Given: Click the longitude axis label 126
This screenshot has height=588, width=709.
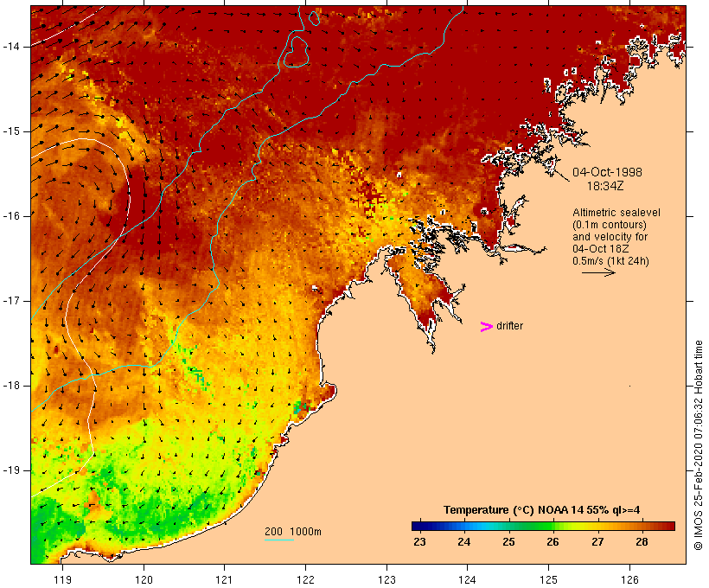Looking at the screenshot, I should pos(629,579).
